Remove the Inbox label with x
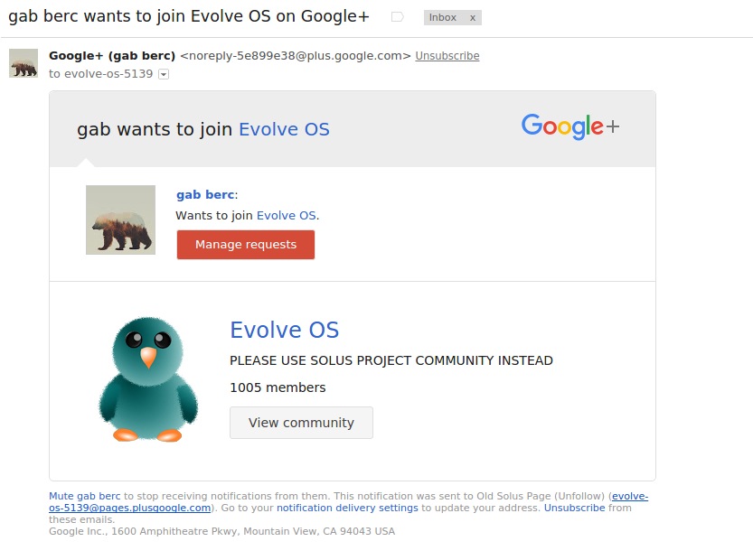Screen dimensions: 753x560 tap(473, 18)
